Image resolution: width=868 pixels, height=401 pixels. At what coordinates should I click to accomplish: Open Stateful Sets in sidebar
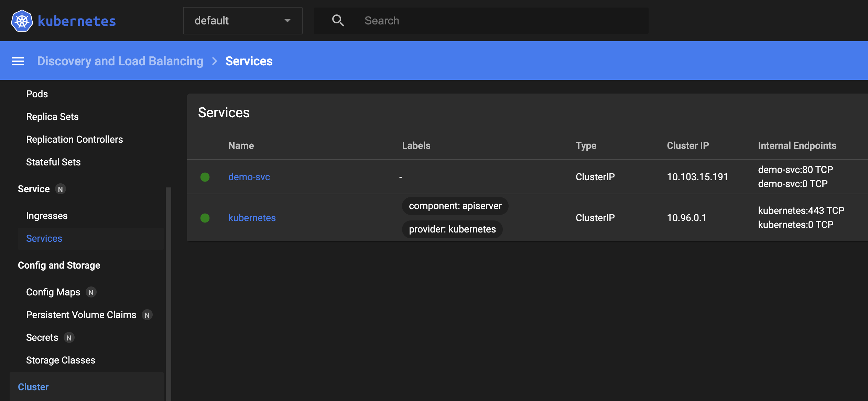tap(53, 162)
